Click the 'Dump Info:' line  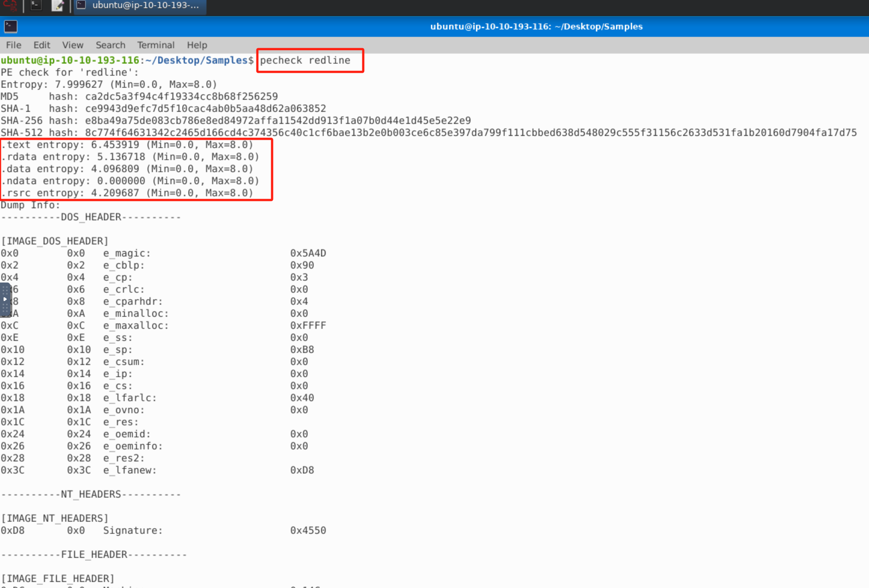click(x=30, y=205)
